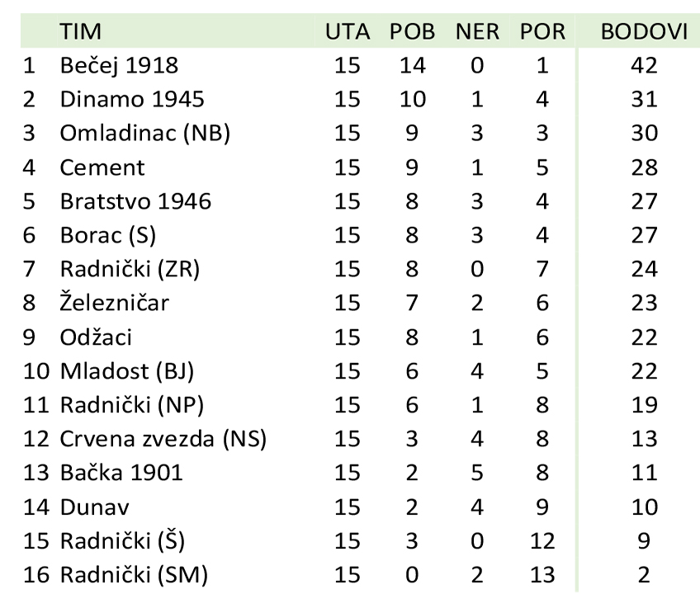
Task: Click the NER column header
Action: (477, 31)
